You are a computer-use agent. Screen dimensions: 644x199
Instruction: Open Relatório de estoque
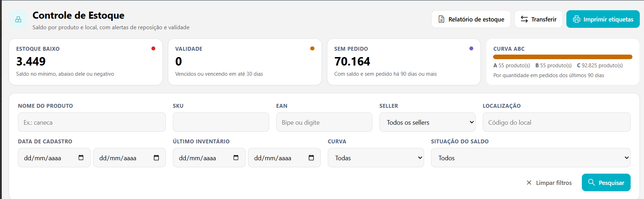471,19
